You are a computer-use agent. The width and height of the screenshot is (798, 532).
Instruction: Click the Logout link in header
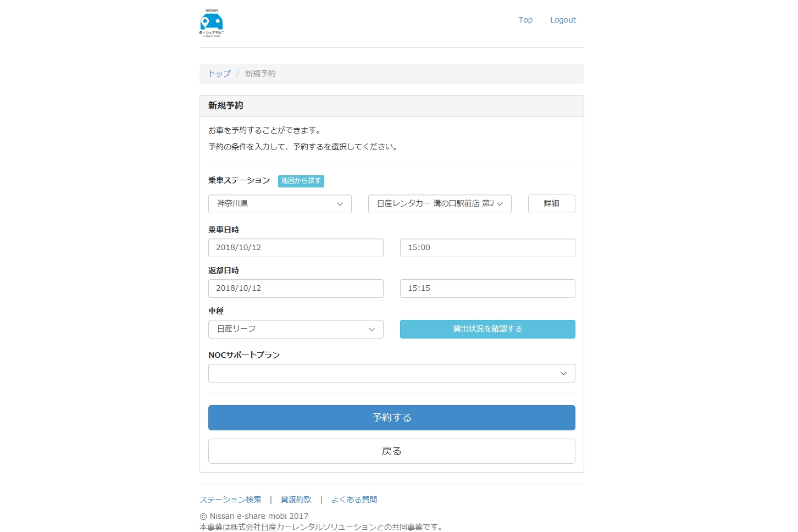pyautogui.click(x=563, y=20)
